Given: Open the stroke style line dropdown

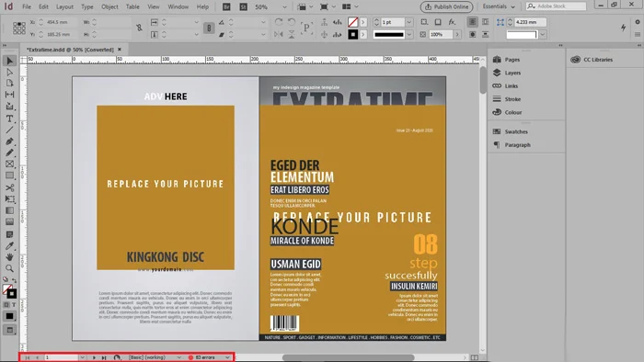Looking at the screenshot, I should point(409,35).
